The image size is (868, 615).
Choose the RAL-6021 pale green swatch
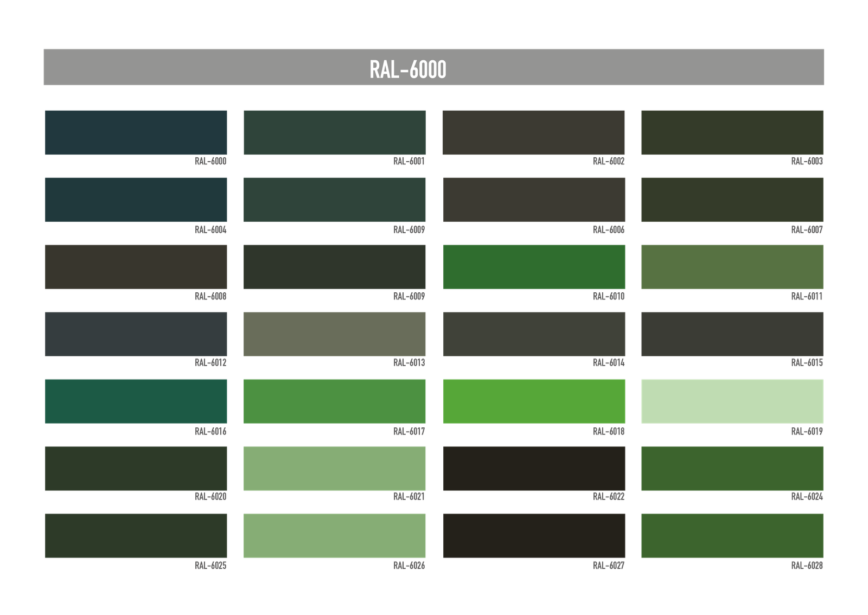click(335, 469)
